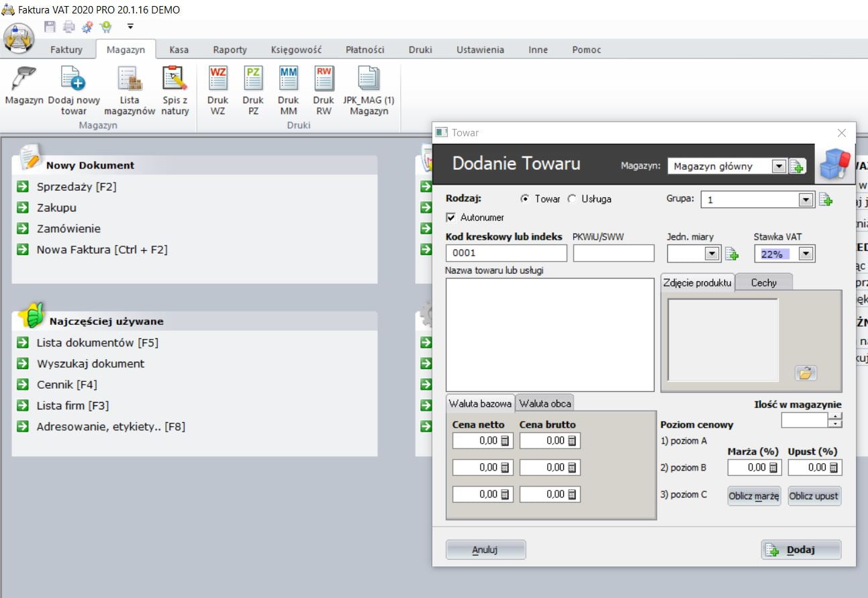
Task: Expand the Jedn. miary dropdown
Action: click(712, 254)
